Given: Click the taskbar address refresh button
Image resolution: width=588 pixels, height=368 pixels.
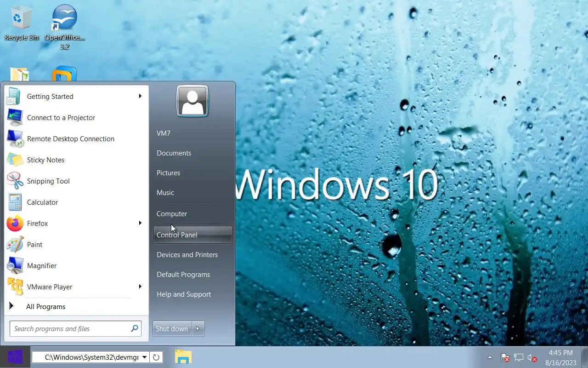Looking at the screenshot, I should (156, 357).
